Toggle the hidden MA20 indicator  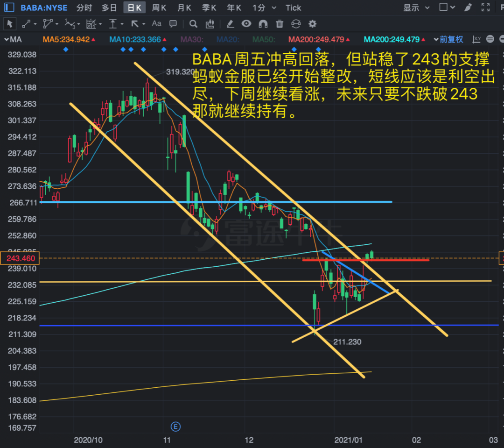click(228, 40)
